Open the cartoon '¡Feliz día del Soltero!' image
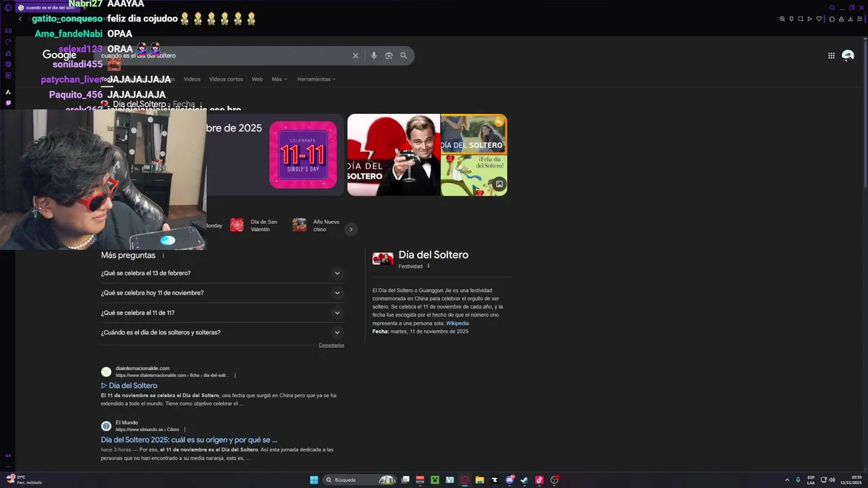Viewport: 868px width, 488px height. point(474,176)
